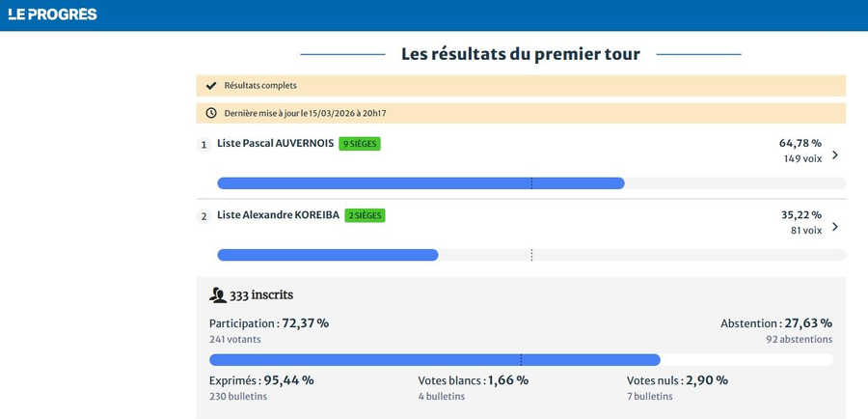868x419 pixels.
Task: Open the Liste Alexandre KOREIBA entry
Action: click(279, 215)
